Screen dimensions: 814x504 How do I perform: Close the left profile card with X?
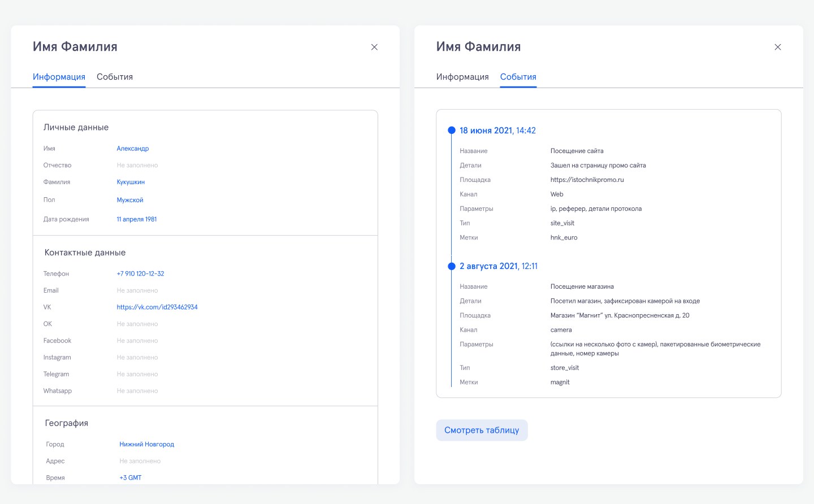[374, 47]
